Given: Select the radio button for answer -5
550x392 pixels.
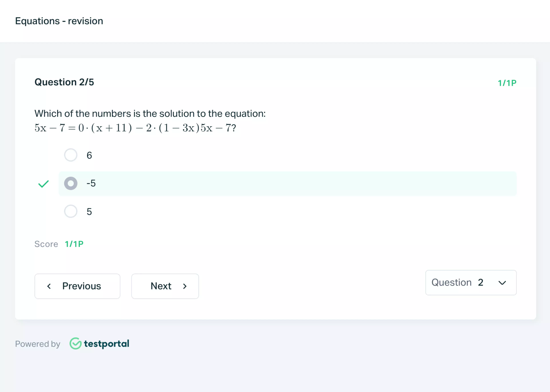Looking at the screenshot, I should tap(70, 183).
